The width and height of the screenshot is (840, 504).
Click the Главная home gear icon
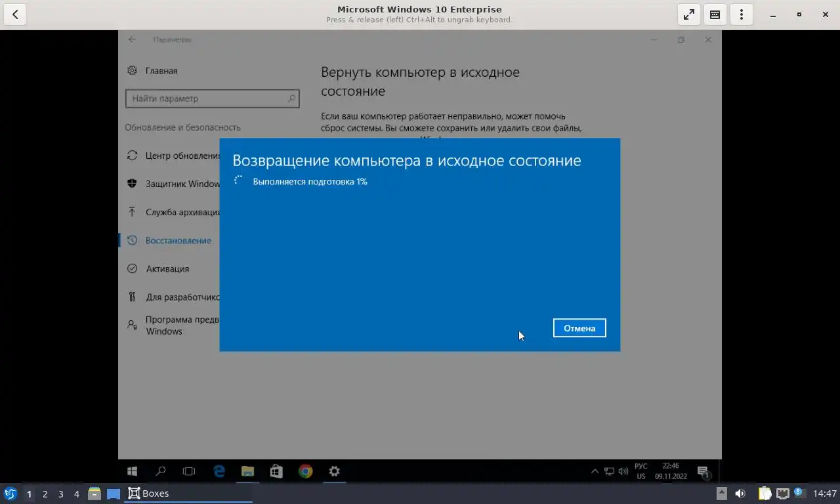[132, 70]
